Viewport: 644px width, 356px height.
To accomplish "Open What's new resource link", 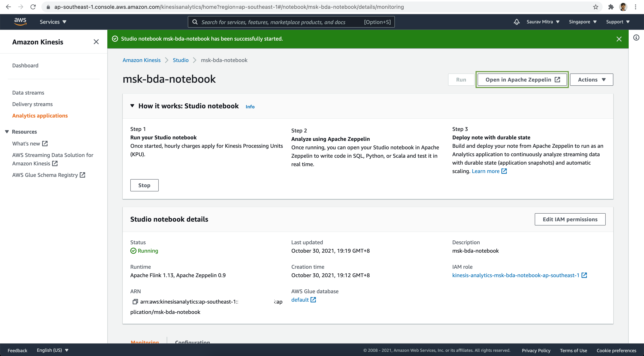I will point(30,144).
